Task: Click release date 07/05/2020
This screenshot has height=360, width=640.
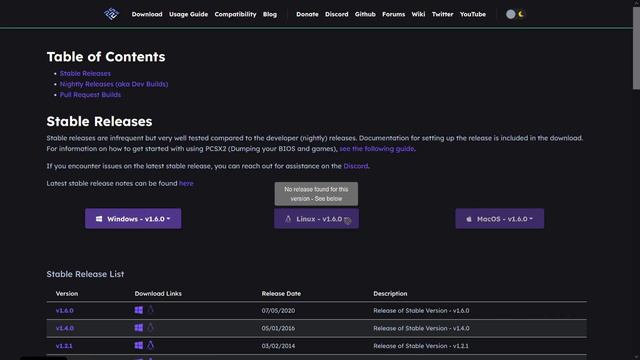Action: [278, 311]
